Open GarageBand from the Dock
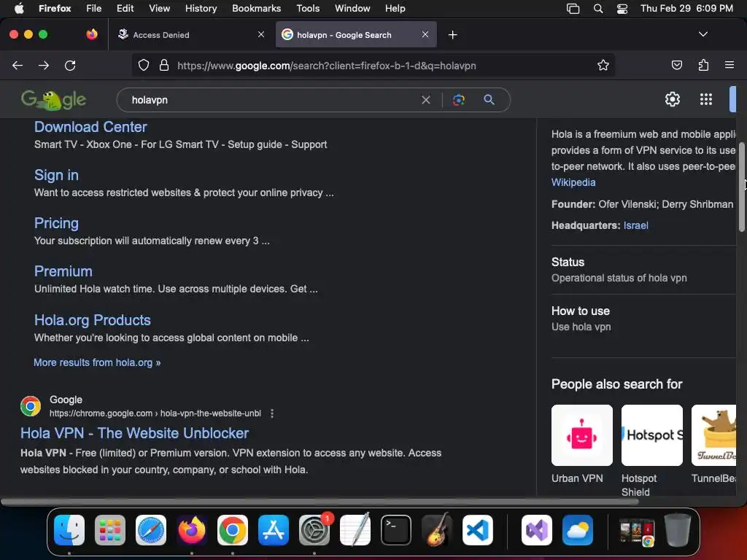 pos(437,530)
